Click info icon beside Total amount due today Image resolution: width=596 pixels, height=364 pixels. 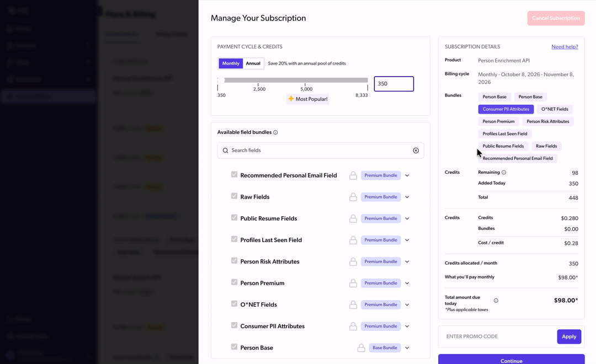coord(496,301)
